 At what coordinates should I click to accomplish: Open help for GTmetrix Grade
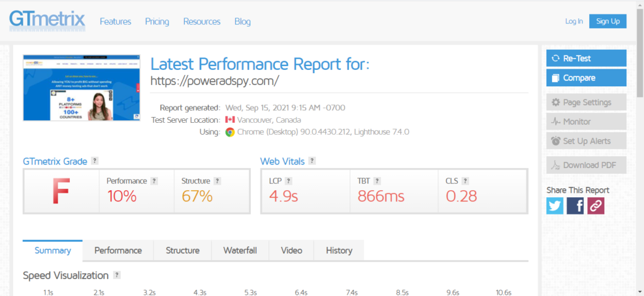coord(94,161)
